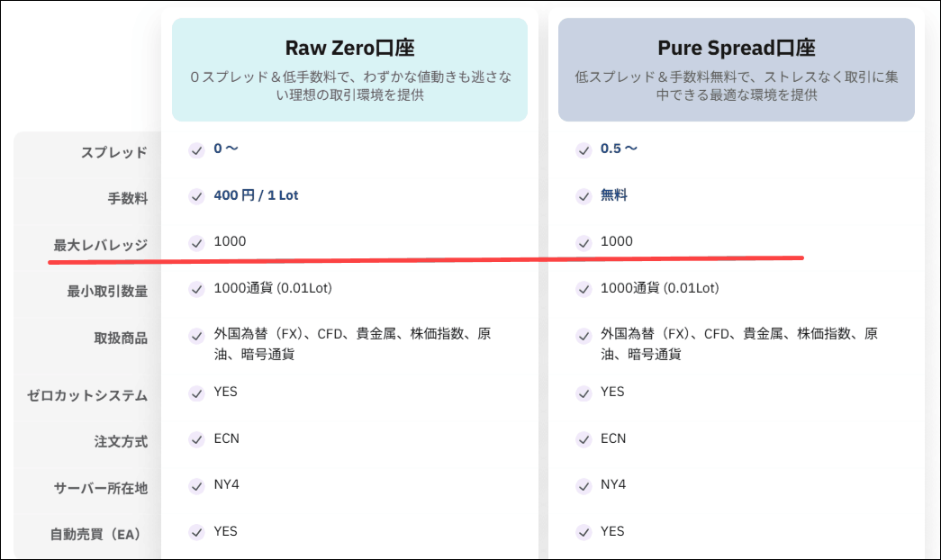Click the 400 円 / 1 Lot fee text
The height and width of the screenshot is (560, 941).
(256, 195)
